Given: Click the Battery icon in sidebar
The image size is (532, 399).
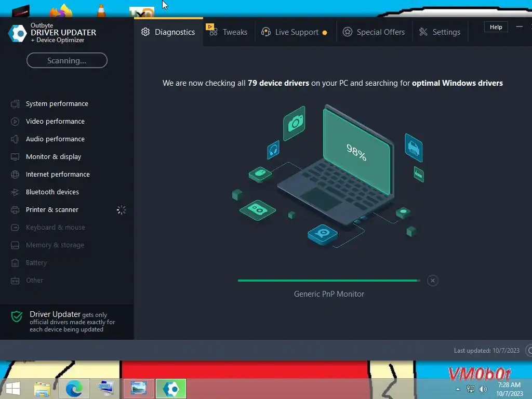Looking at the screenshot, I should click(x=15, y=262).
